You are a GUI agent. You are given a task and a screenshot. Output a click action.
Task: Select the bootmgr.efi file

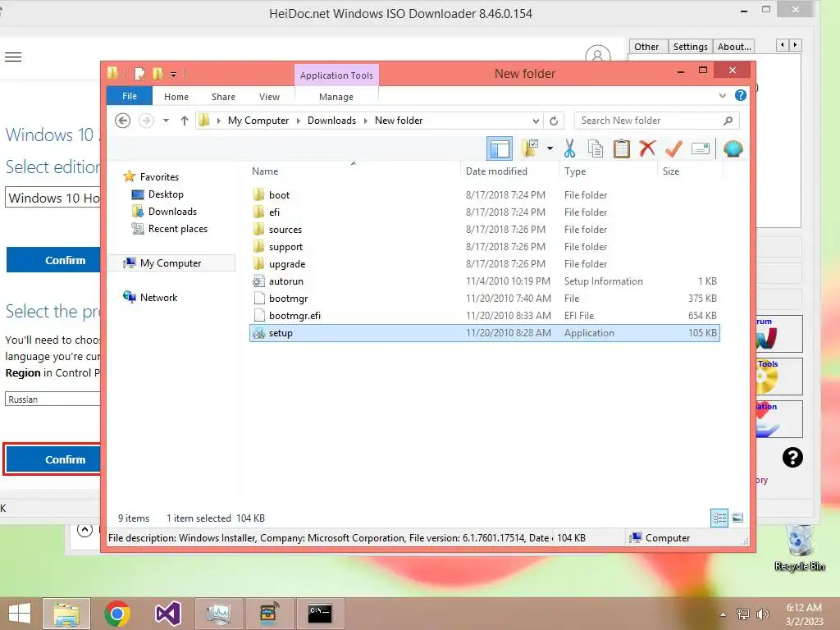tap(484, 316)
